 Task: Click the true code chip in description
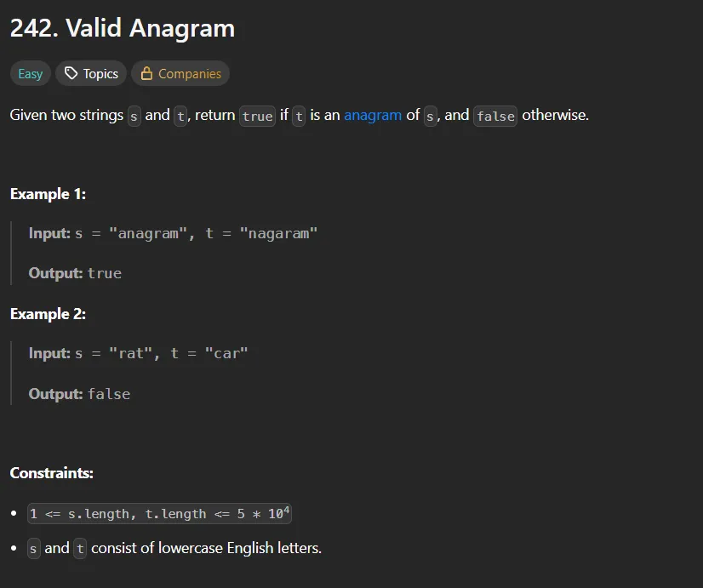click(x=257, y=116)
